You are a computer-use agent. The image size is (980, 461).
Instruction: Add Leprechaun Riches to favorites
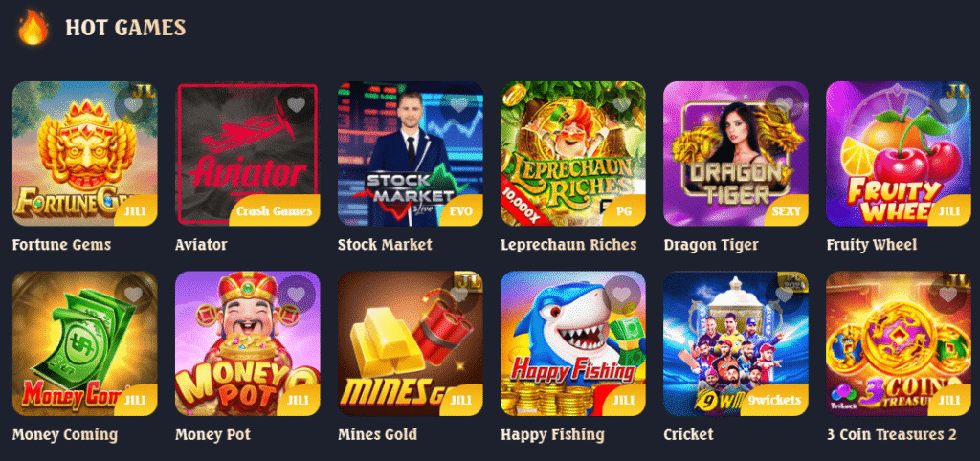point(621,105)
